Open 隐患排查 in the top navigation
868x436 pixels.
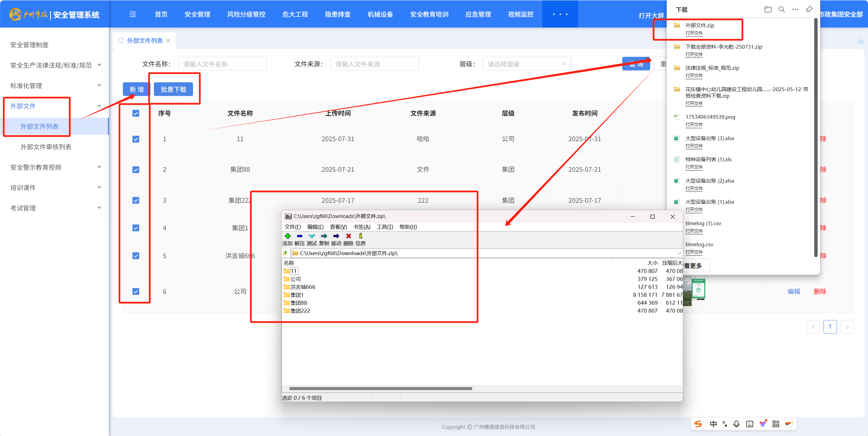(338, 14)
